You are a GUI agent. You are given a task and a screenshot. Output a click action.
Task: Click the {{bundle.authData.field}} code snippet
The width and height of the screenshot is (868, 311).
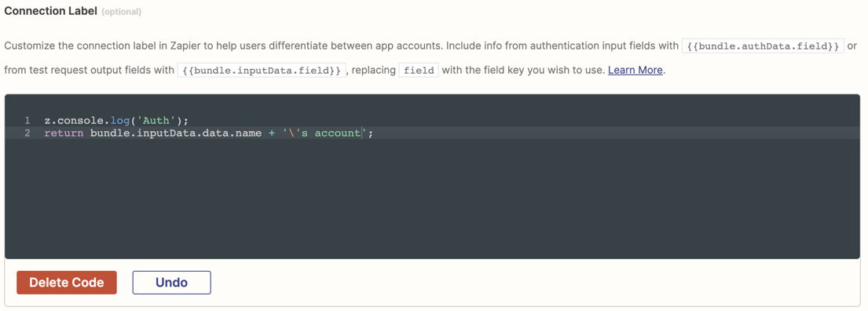tap(763, 46)
